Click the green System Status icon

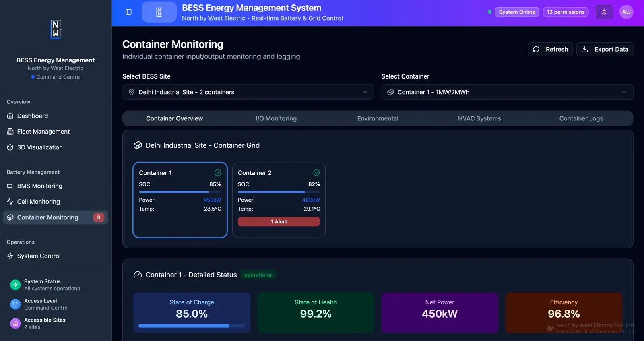[x=15, y=285]
